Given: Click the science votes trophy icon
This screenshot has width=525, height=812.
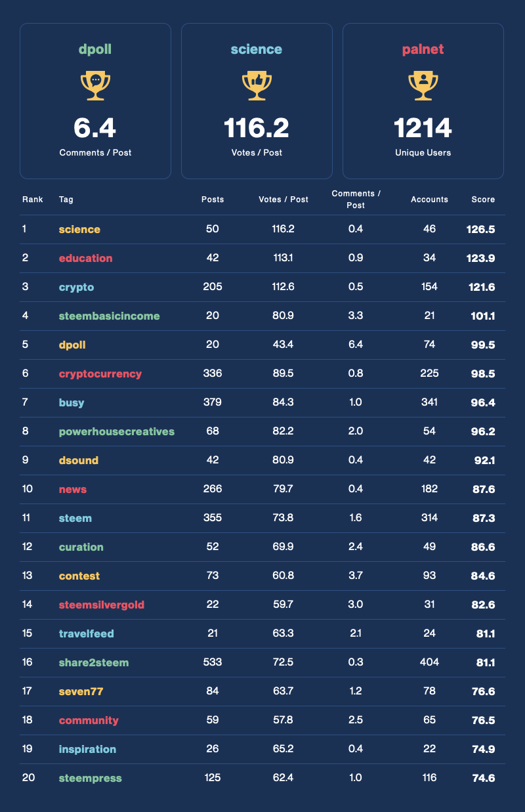Looking at the screenshot, I should point(257,85).
